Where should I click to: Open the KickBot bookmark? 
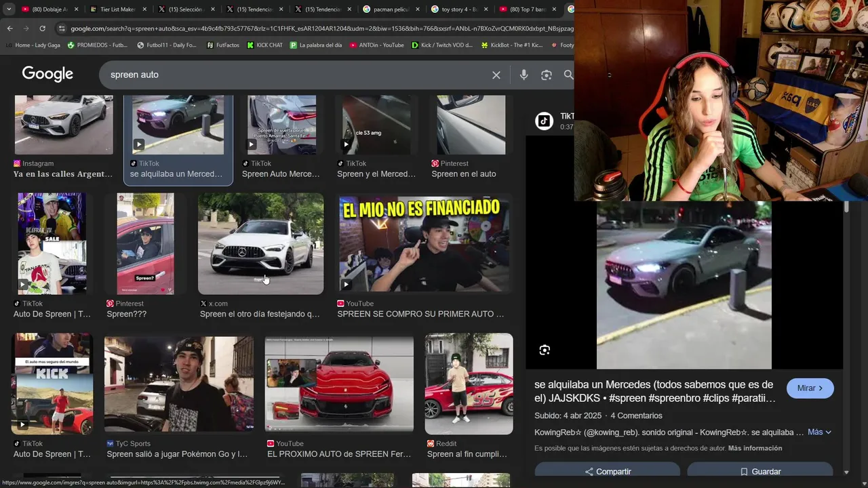(x=513, y=45)
